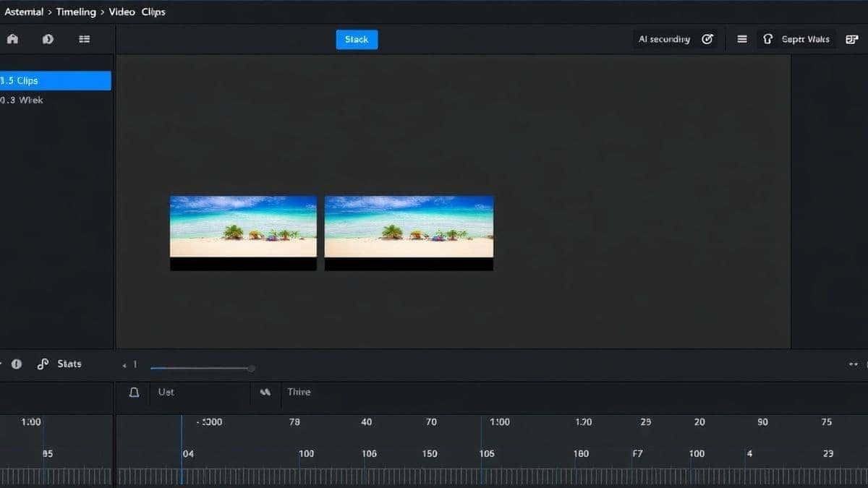Click the icon left of Saptr Vlaks
This screenshot has width=868, height=488.
(767, 40)
